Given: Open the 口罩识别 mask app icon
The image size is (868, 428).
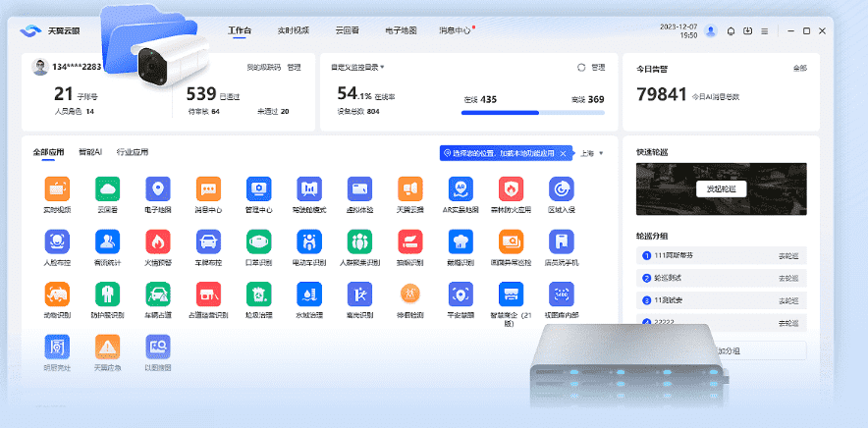Looking at the screenshot, I should [x=258, y=241].
